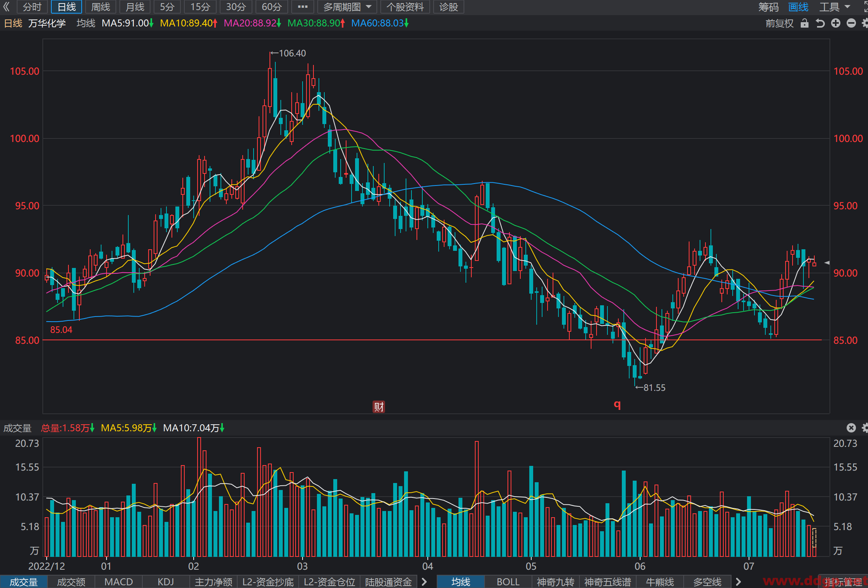868x588 pixels.
Task: Click the 均线 indicator label
Action: pos(86,23)
